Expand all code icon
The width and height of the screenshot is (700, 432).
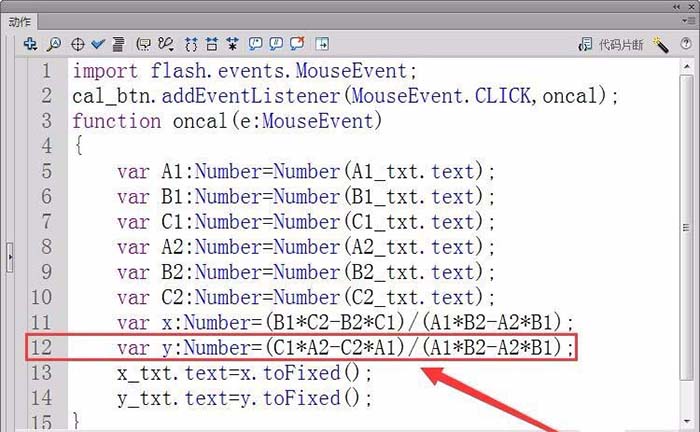232,44
